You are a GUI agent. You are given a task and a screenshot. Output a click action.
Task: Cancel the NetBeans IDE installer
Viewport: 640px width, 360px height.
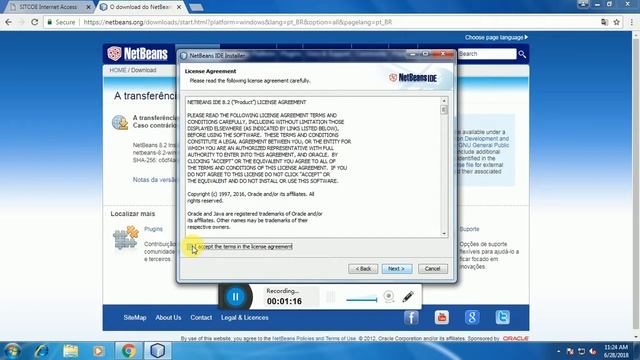point(433,269)
